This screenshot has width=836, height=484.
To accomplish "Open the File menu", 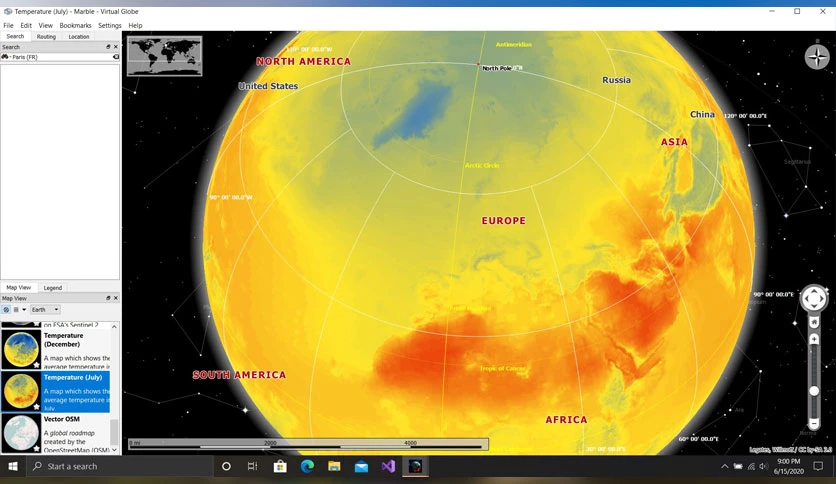I will point(9,25).
